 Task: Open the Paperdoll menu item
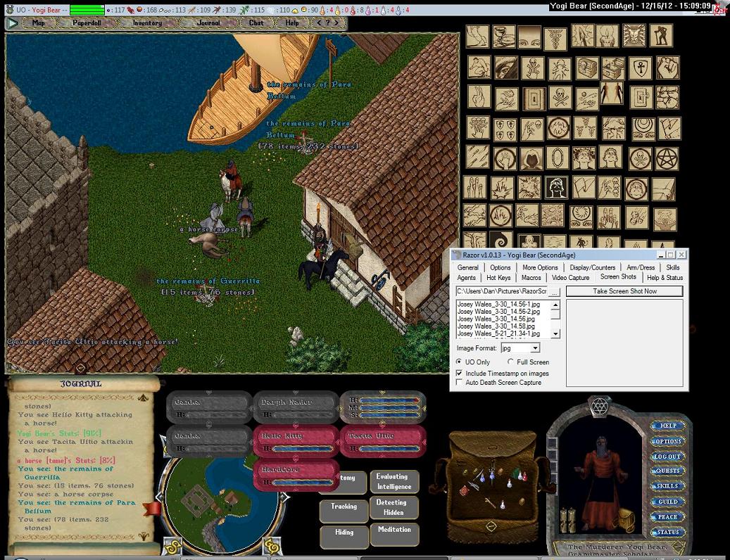(87, 23)
